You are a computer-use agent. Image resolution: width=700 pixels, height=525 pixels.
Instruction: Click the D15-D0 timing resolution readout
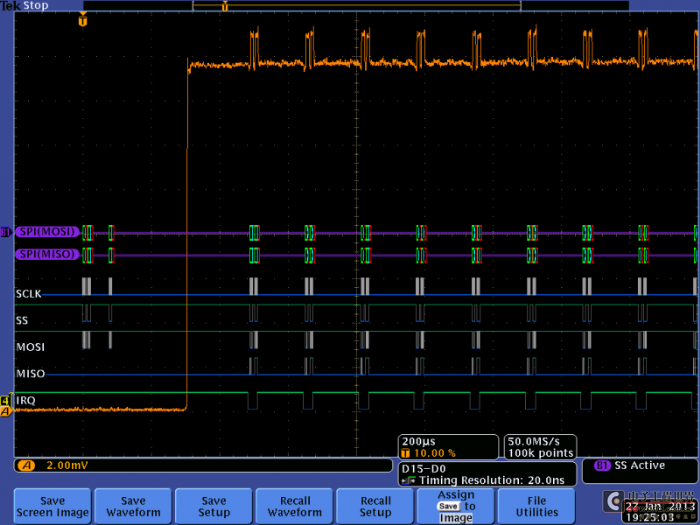(x=486, y=473)
